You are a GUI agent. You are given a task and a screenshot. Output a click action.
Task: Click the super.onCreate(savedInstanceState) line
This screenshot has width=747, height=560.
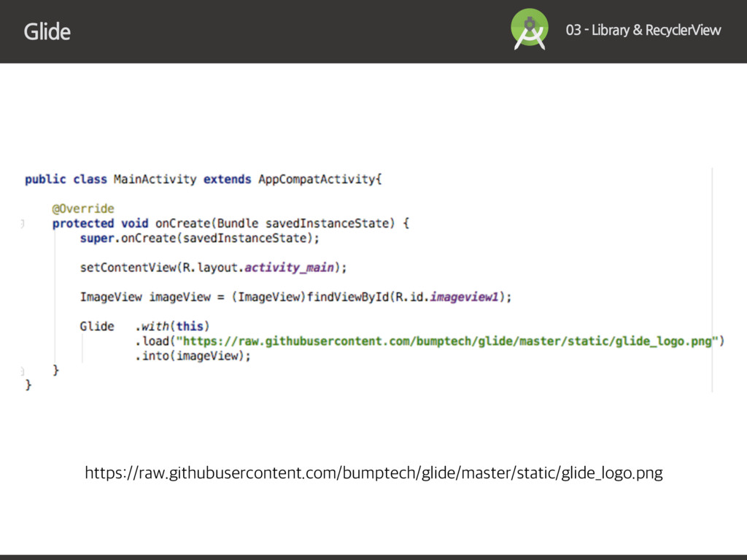(x=200, y=238)
